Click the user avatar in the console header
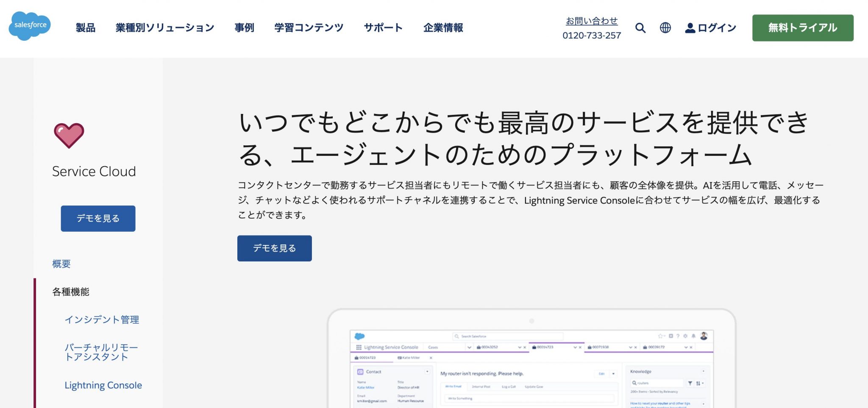This screenshot has width=868, height=408. pos(704,336)
